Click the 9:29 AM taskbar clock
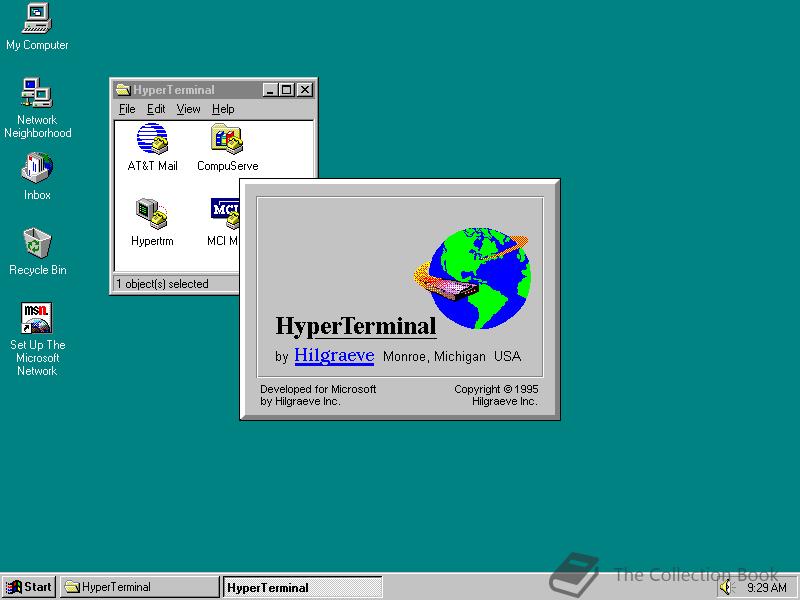This screenshot has height=600, width=800. tap(766, 588)
